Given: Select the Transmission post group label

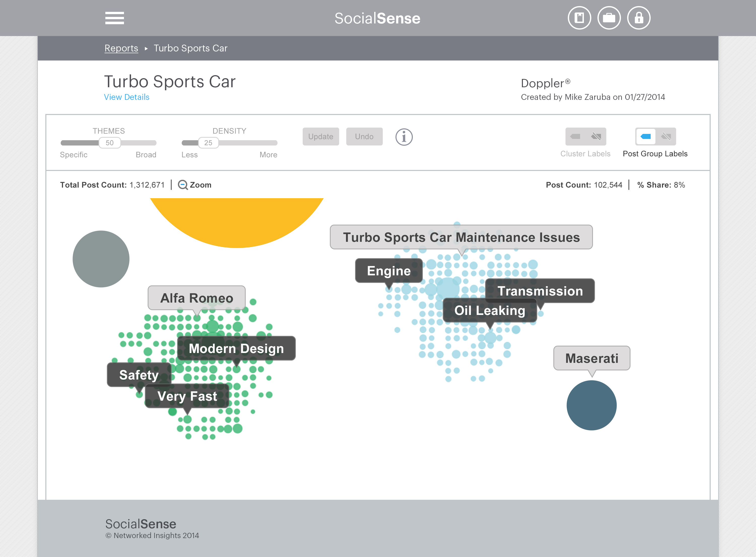Looking at the screenshot, I should tap(540, 291).
